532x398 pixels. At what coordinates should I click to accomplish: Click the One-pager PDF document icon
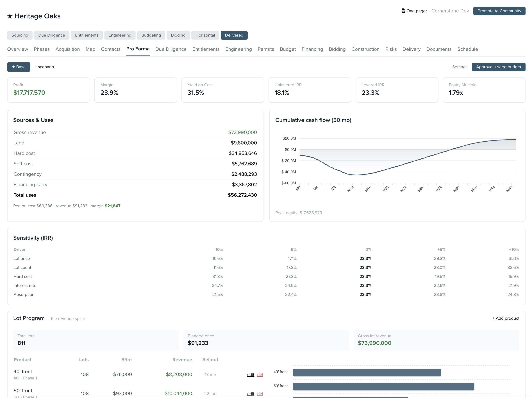(x=403, y=11)
